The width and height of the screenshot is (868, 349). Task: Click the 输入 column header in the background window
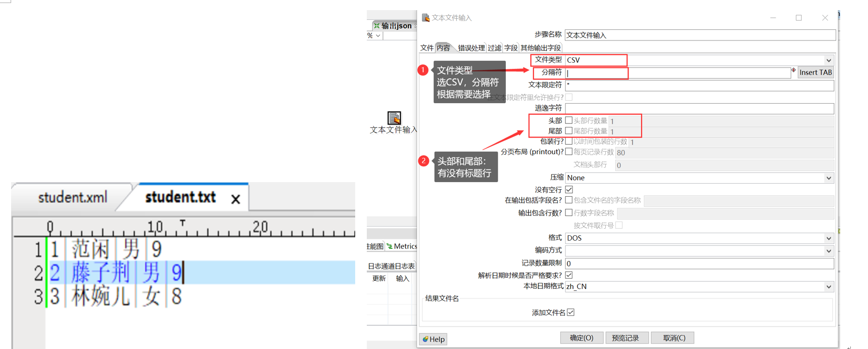403,279
